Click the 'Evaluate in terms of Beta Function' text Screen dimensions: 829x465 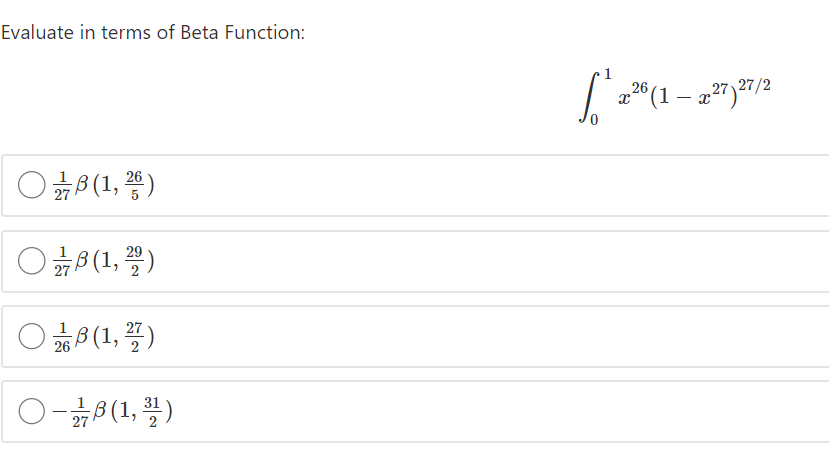point(153,33)
